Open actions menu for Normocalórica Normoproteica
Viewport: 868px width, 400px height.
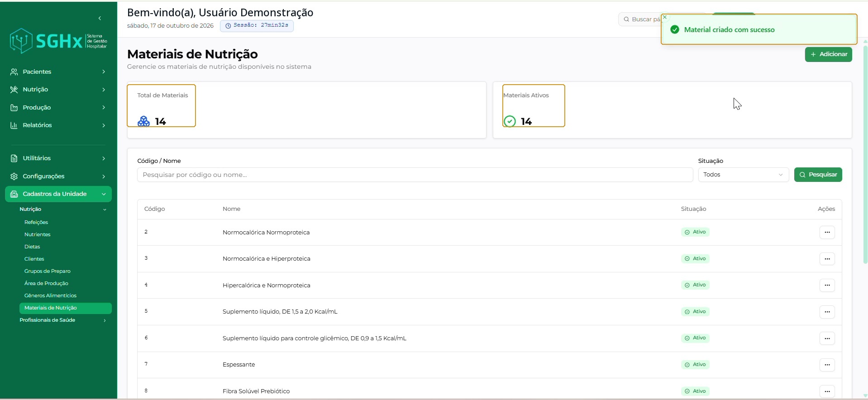(x=827, y=232)
